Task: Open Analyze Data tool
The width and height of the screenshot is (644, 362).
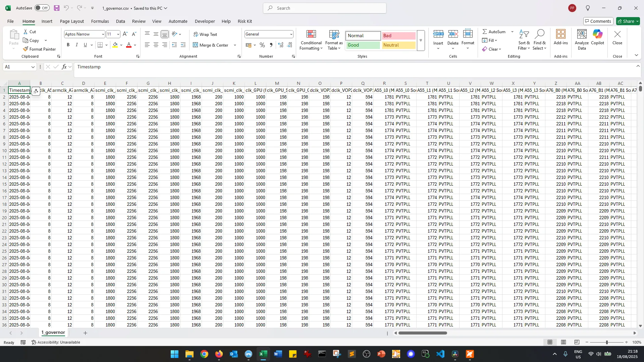Action: tap(582, 34)
